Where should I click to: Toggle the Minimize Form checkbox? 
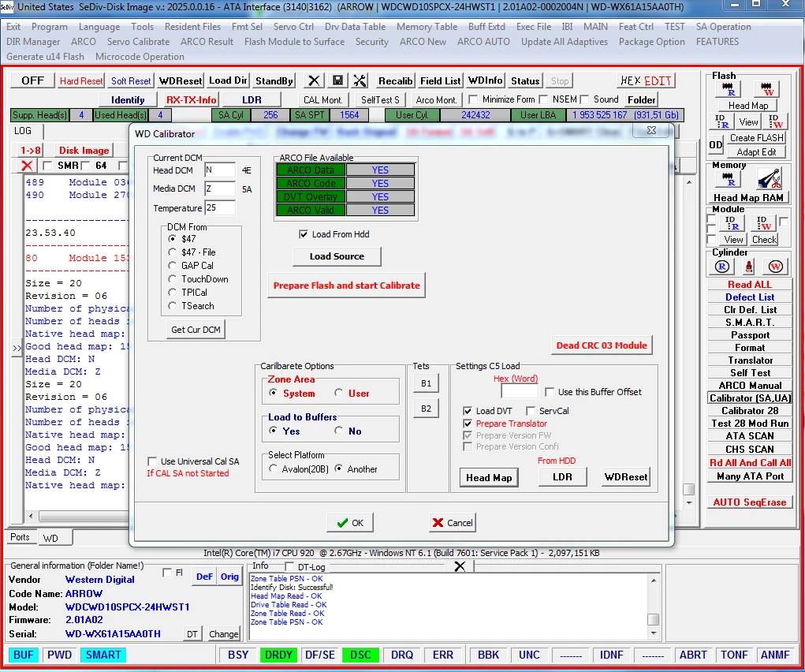473,99
